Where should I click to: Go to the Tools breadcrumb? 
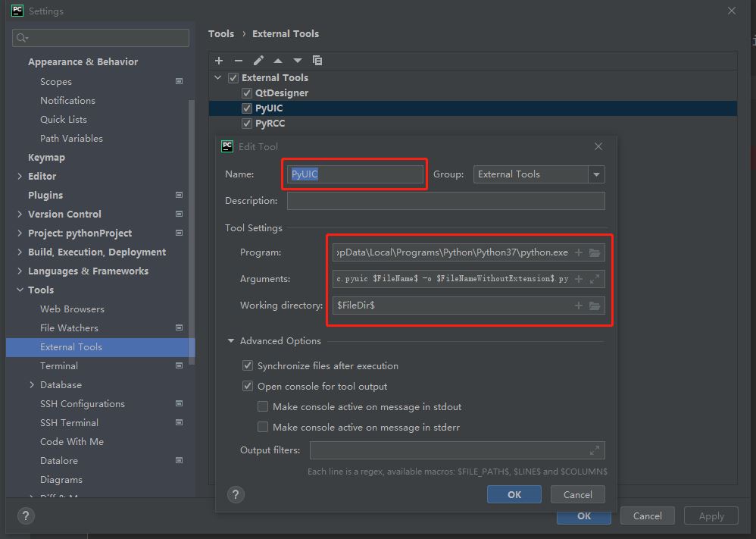221,34
